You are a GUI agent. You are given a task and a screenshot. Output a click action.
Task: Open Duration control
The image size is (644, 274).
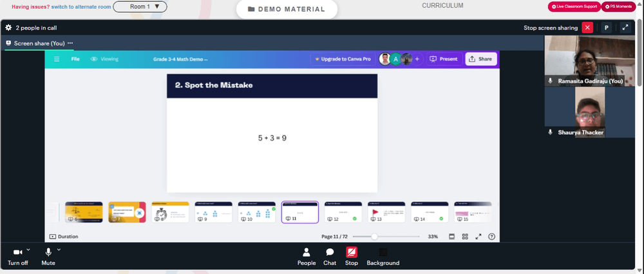tap(64, 237)
